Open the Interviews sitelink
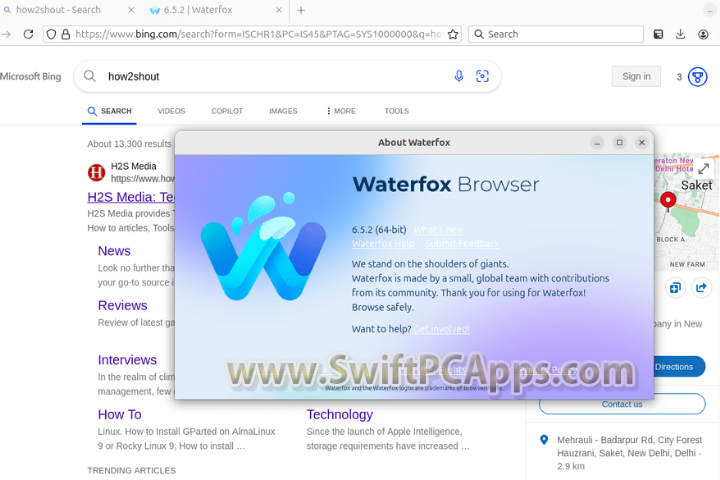 tap(127, 360)
